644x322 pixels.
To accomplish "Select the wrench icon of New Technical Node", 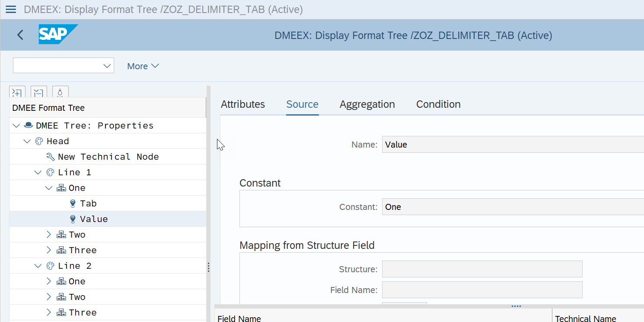I will 50,157.
